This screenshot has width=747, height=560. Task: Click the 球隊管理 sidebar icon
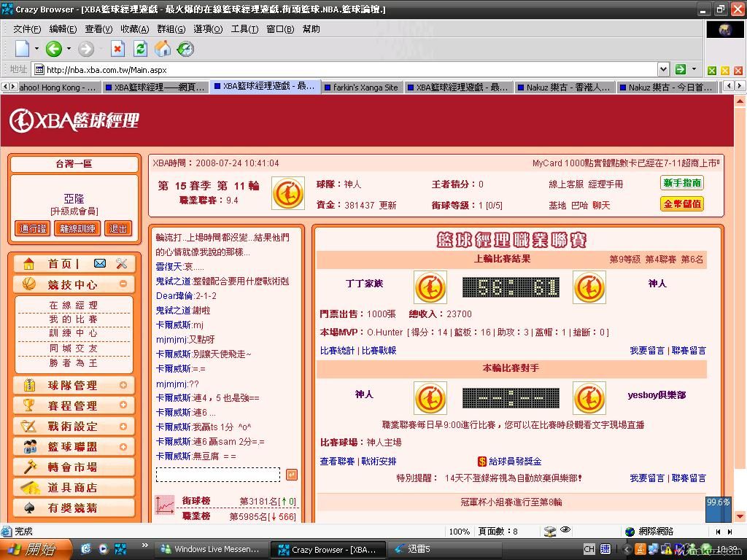pos(29,385)
